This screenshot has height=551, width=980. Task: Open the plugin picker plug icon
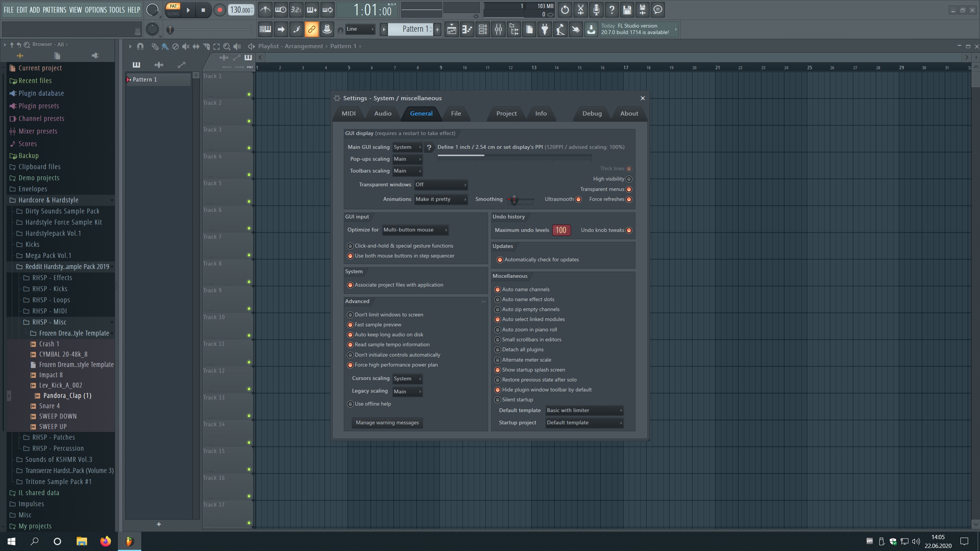(544, 29)
